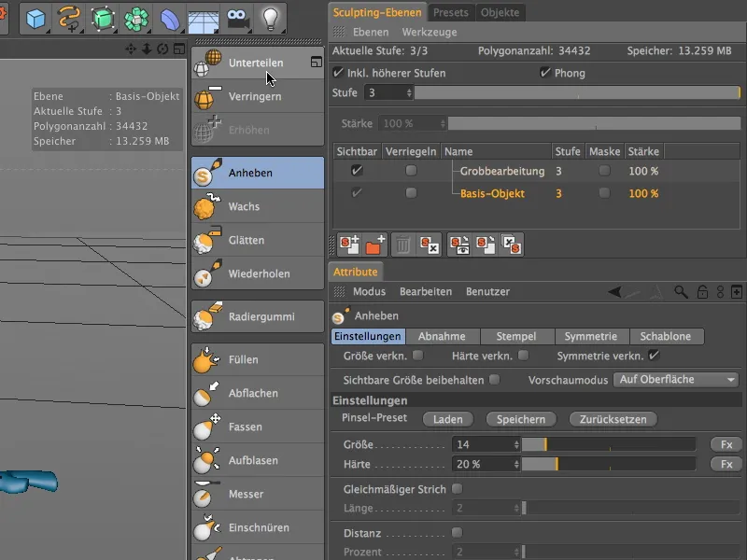
Task: Toggle Größe verkn. checkbox
Action: pyautogui.click(x=417, y=356)
